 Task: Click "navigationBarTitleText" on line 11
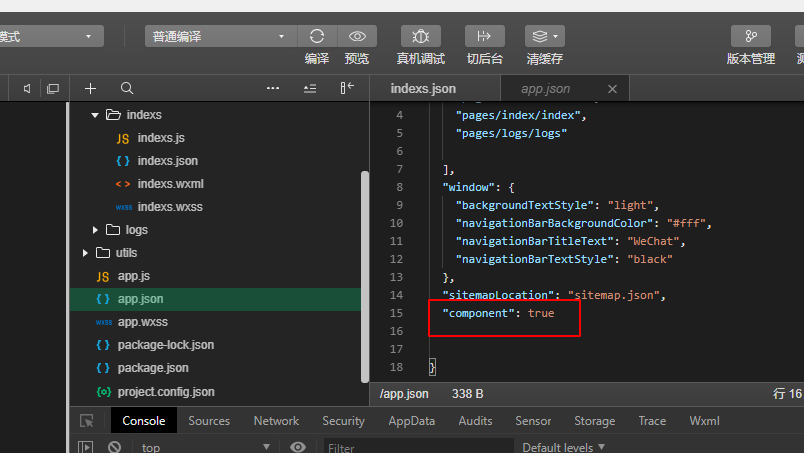534,241
